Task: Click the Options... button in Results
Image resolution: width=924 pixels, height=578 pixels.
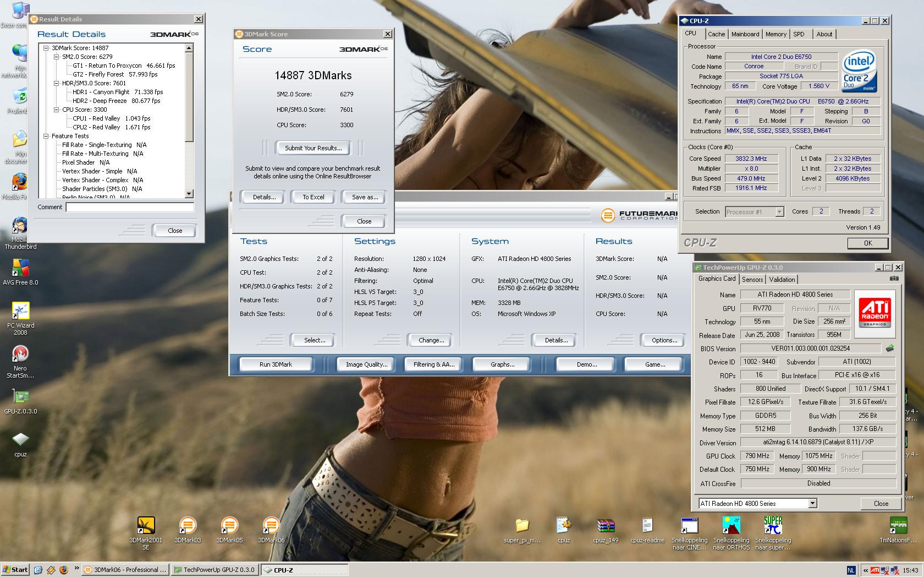Action: point(664,340)
